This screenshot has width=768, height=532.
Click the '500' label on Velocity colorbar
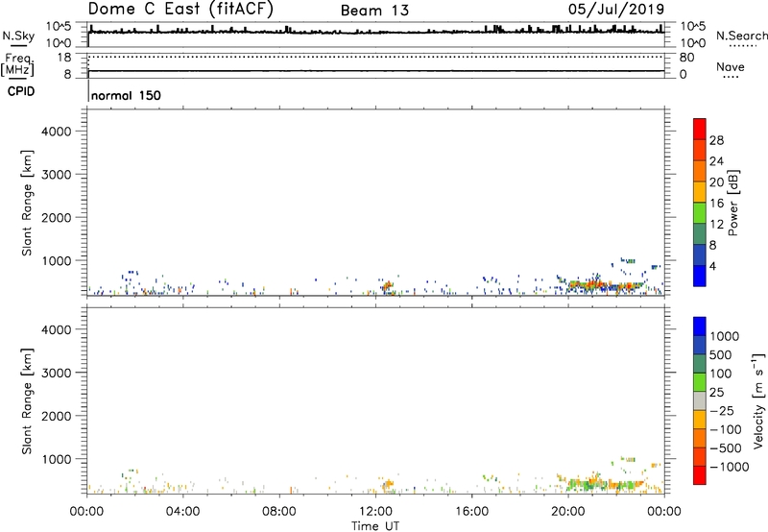tap(722, 354)
